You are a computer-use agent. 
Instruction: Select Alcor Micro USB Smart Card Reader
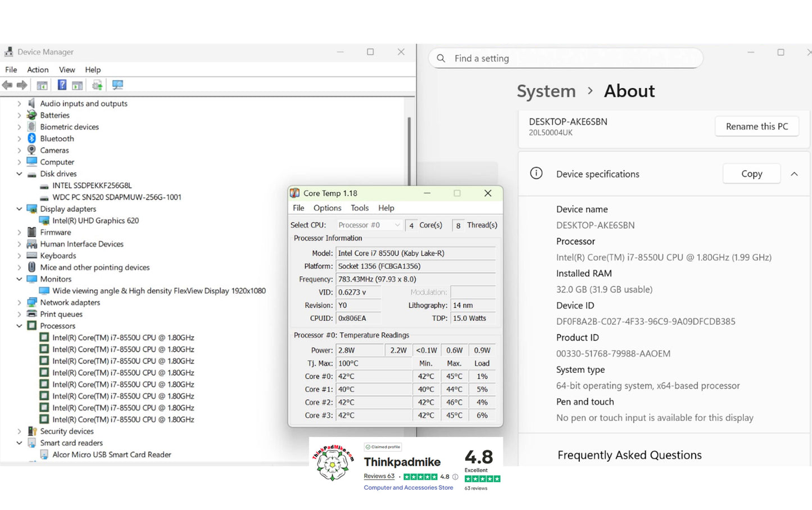tap(111, 454)
